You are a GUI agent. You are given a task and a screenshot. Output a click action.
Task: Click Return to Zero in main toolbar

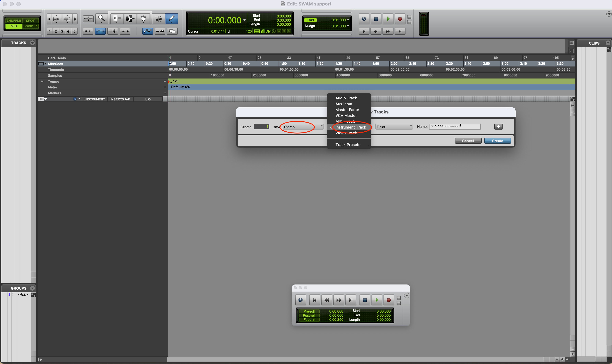click(x=364, y=31)
